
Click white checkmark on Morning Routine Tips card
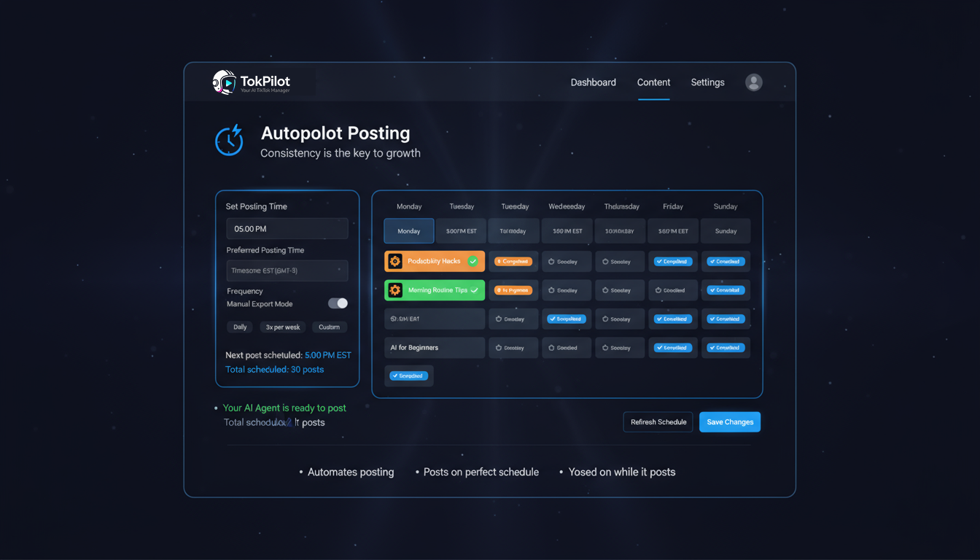(475, 290)
